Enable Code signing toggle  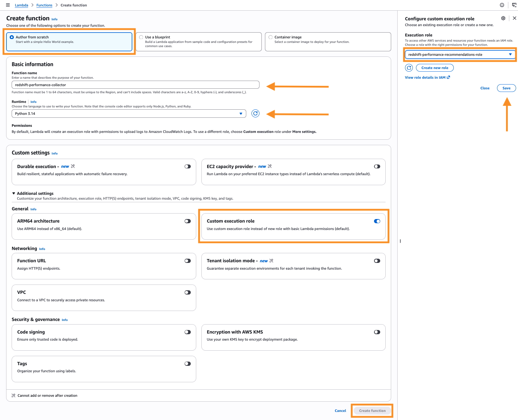click(188, 332)
